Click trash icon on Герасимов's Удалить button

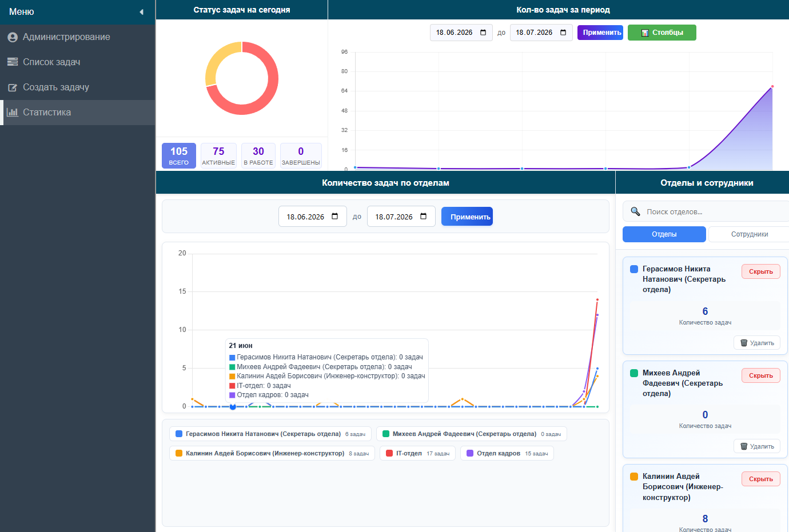click(x=744, y=343)
